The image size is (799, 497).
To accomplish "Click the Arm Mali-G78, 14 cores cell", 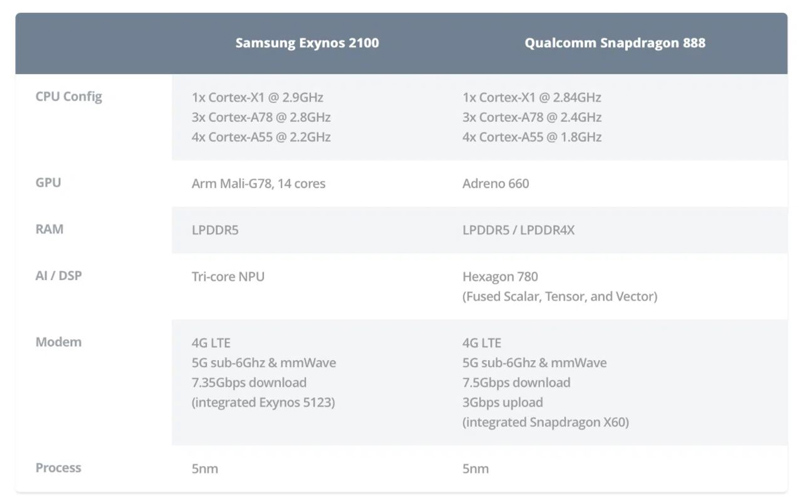I will pos(258,184).
